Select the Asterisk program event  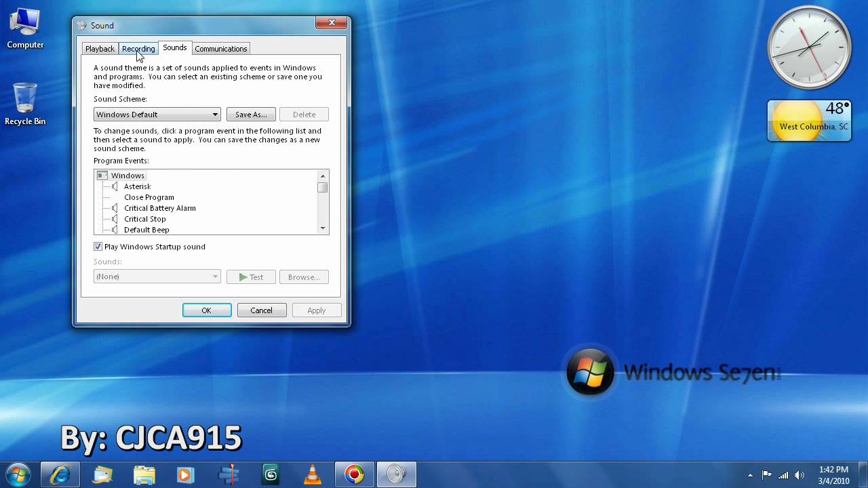pos(138,186)
